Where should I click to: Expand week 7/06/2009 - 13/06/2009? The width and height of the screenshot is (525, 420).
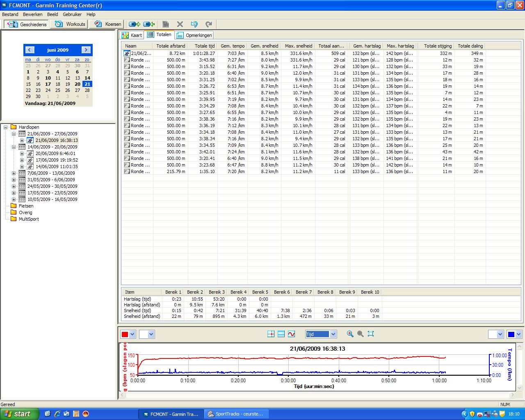(14, 173)
